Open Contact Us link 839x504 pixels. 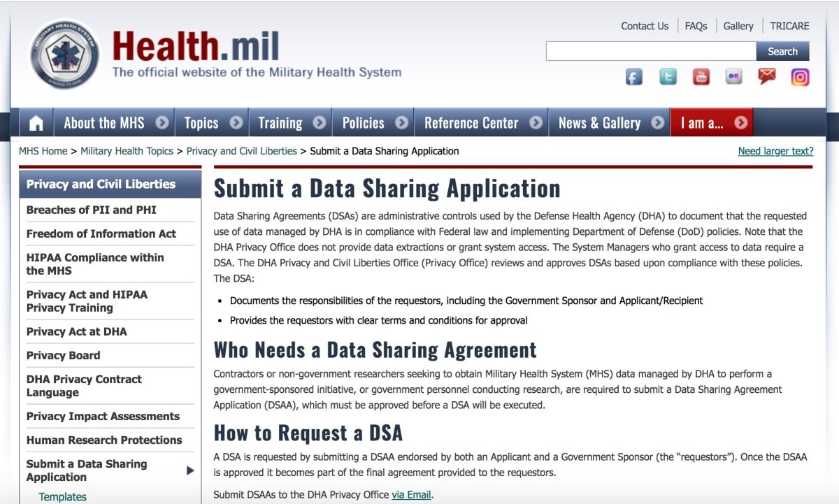(x=645, y=26)
